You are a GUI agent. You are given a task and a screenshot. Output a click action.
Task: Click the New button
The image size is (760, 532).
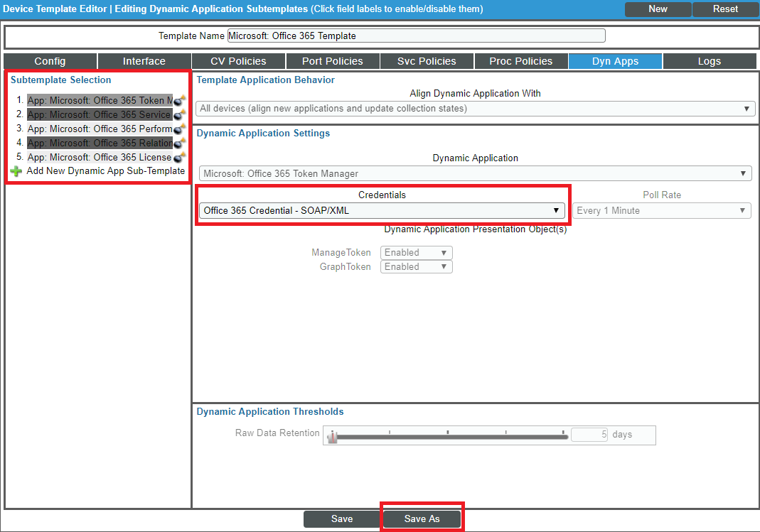tap(658, 9)
